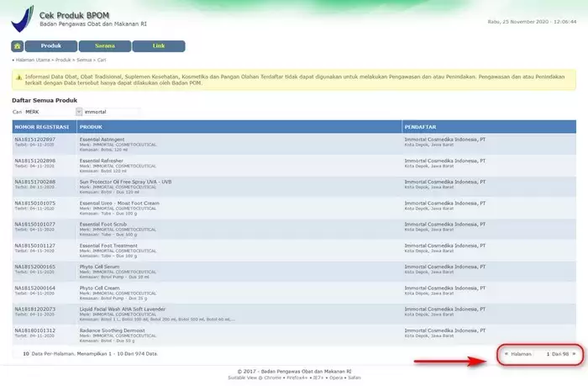Image resolution: width=588 pixels, height=386 pixels.
Task: Click the pendaftar in Essential Astringent row
Action: [444, 140]
